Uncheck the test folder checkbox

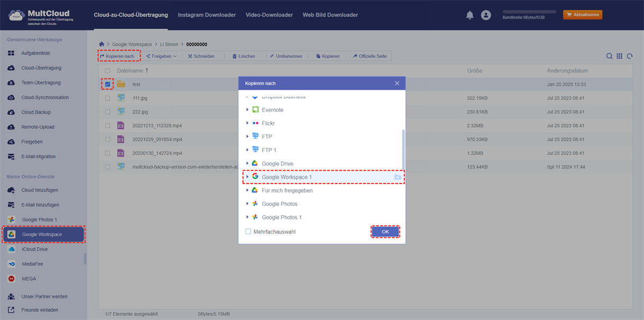[x=108, y=84]
